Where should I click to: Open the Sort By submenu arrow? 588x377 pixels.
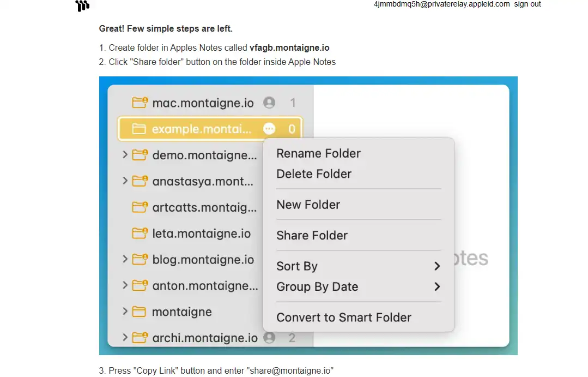(437, 266)
